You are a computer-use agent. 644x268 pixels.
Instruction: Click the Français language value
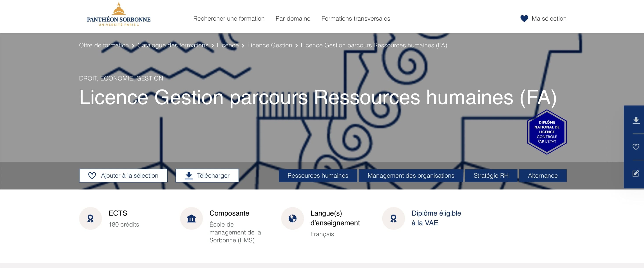322,234
